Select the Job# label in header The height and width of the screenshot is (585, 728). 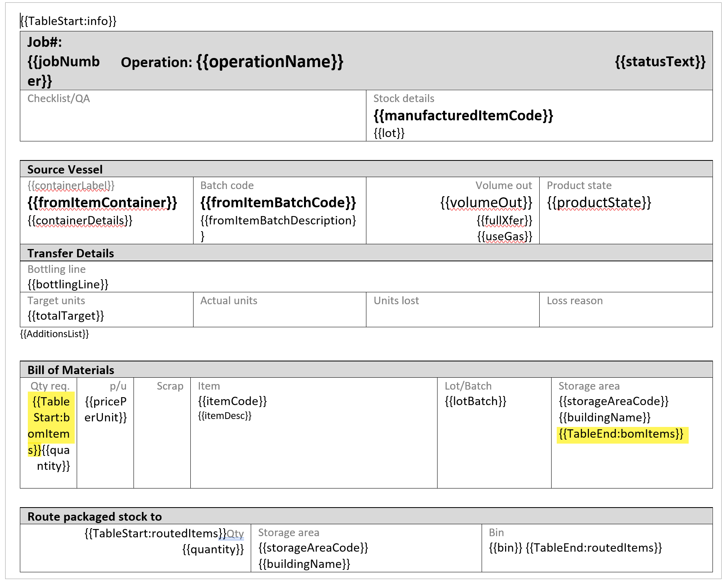click(x=45, y=42)
